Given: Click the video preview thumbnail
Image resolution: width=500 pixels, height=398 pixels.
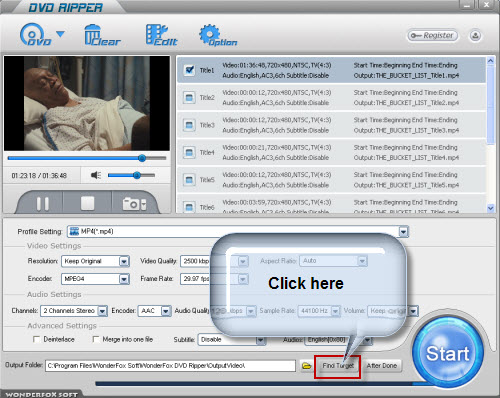Looking at the screenshot, I should point(87,103).
